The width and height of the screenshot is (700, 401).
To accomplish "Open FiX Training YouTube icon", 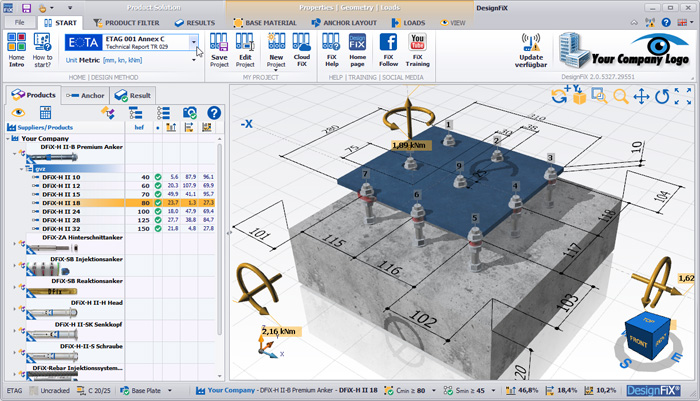I will 418,42.
